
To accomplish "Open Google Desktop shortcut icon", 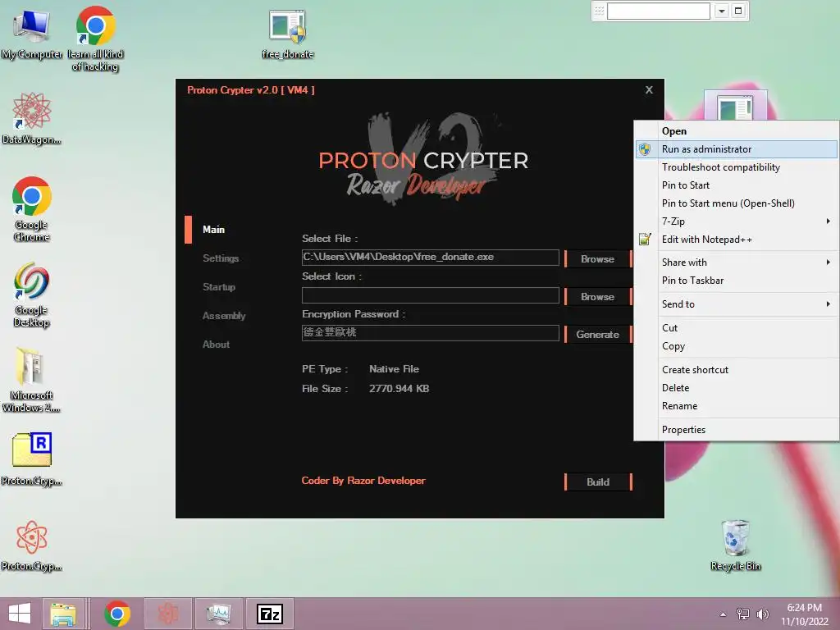I will (31, 294).
